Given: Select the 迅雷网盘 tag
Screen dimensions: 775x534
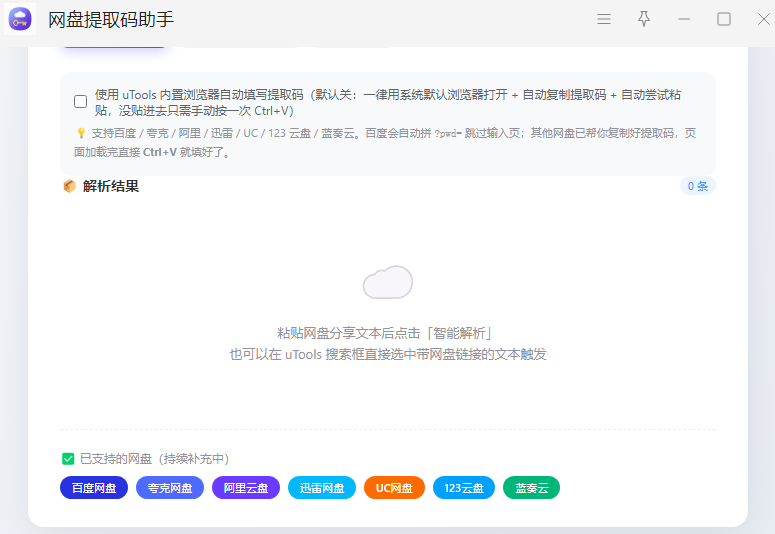Looking at the screenshot, I should tap(322, 488).
